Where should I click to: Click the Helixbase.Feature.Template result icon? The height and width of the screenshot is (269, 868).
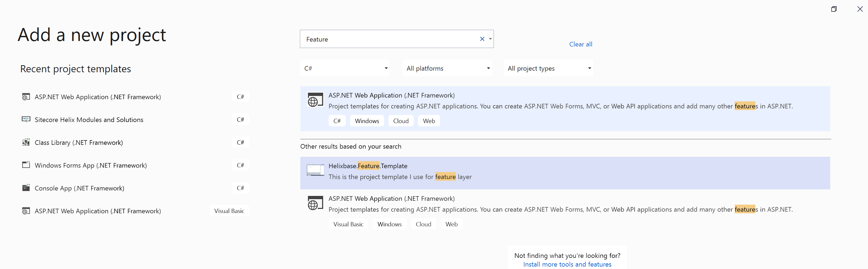pos(315,170)
